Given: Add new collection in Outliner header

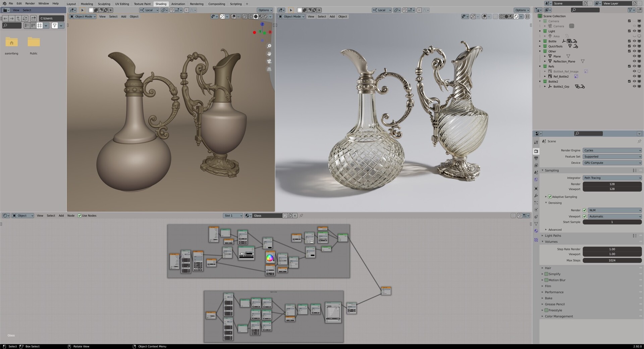Looking at the screenshot, I should point(639,10).
